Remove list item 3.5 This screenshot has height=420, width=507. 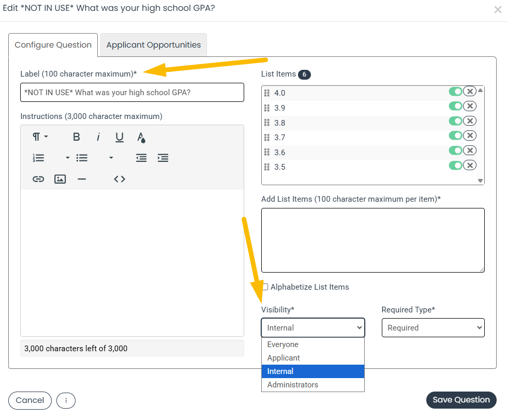point(470,165)
